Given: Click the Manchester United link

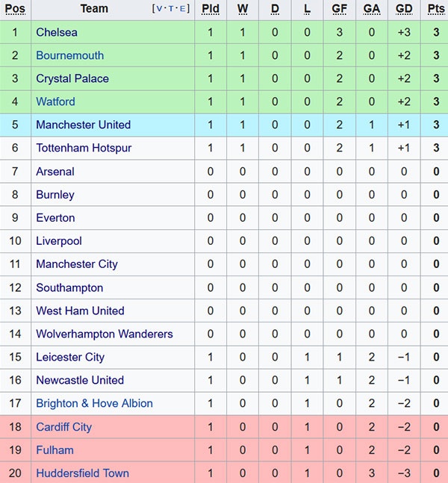Looking at the screenshot, I should (83, 125).
